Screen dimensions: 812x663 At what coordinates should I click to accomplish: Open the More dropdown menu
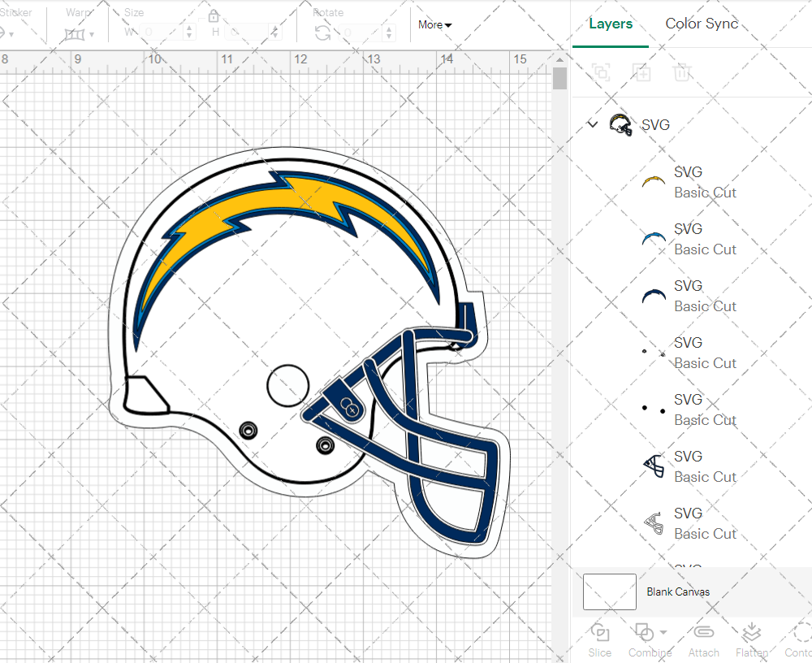(x=435, y=25)
